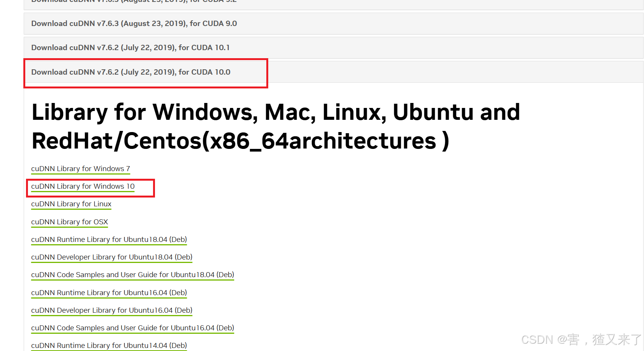
Task: Open cuDNN Library for Linux link
Action: pos(71,204)
